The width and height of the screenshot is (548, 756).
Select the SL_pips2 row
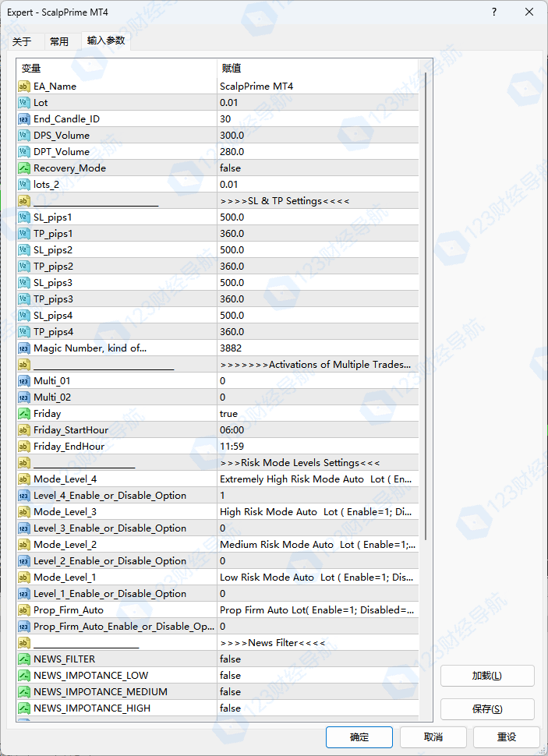(x=217, y=250)
